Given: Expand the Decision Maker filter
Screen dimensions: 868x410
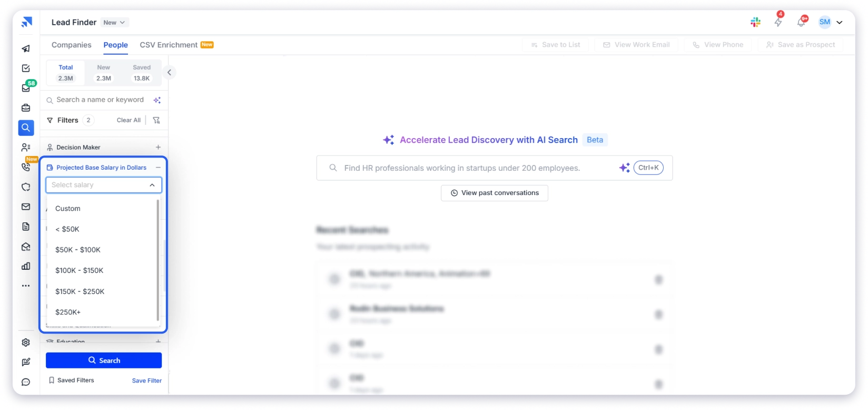Looking at the screenshot, I should tap(158, 148).
